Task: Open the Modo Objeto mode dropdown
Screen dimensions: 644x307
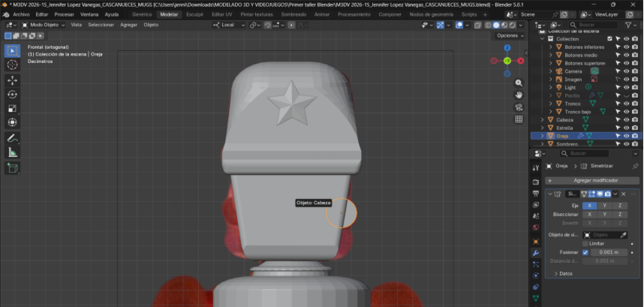Action: click(44, 25)
